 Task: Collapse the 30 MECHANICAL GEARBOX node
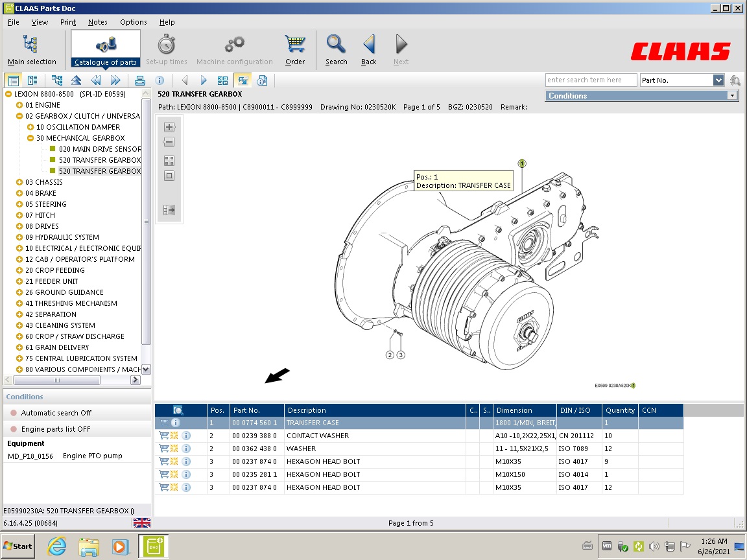[30, 138]
